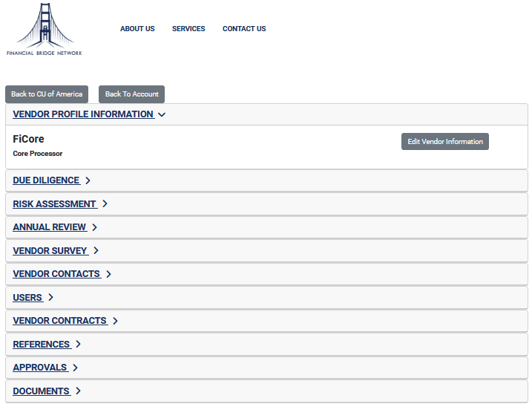The height and width of the screenshot is (404, 532).
Task: Click the arrow next to References
Action: pyautogui.click(x=79, y=345)
